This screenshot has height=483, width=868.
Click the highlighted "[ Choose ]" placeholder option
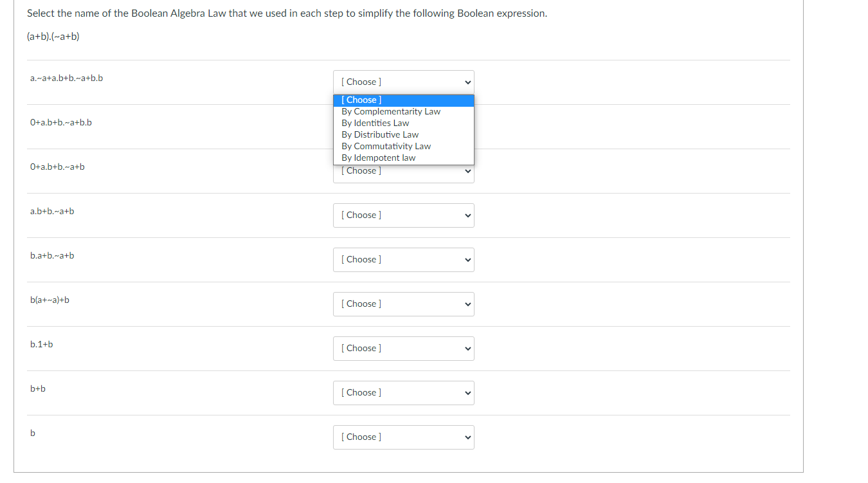[360, 100]
